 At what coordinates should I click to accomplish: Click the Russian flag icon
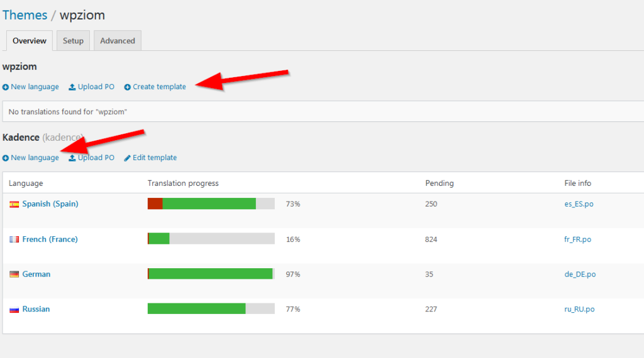pyautogui.click(x=14, y=310)
